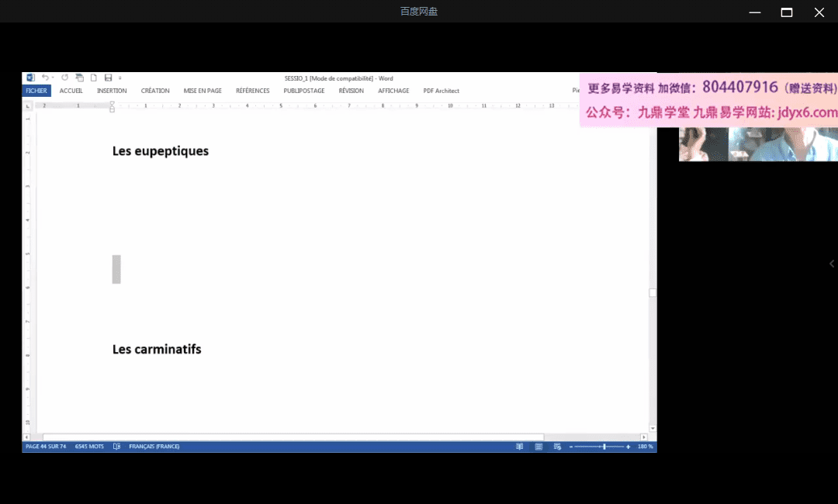The width and height of the screenshot is (838, 504).
Task: Switch to Read Mode view
Action: tap(519, 447)
